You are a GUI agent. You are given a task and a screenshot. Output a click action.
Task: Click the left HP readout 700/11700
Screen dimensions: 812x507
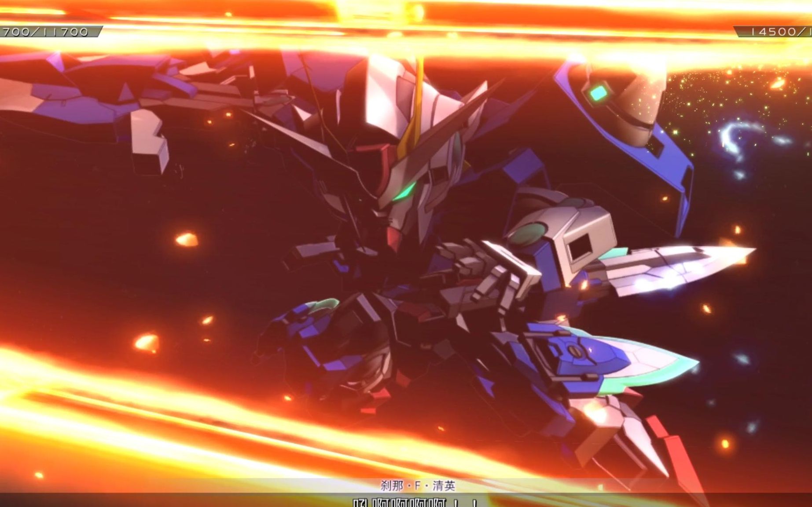coord(45,32)
